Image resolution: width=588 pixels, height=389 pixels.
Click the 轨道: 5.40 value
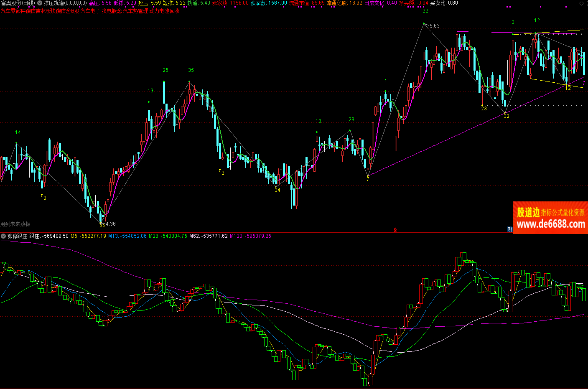[x=199, y=3]
